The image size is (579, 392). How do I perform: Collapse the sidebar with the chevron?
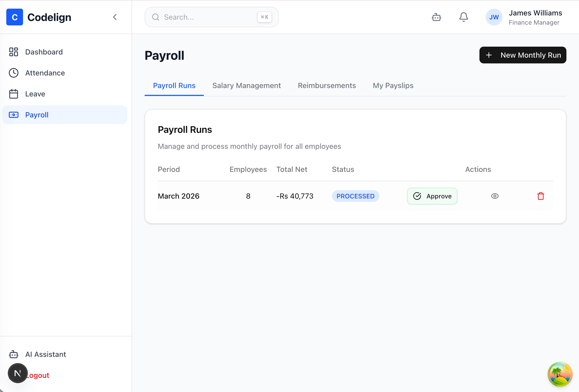pos(115,17)
